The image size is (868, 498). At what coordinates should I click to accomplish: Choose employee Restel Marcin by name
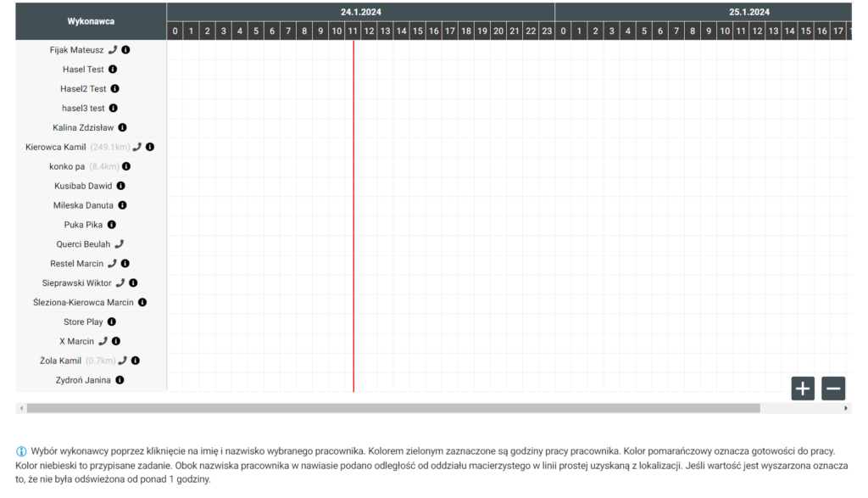click(76, 264)
